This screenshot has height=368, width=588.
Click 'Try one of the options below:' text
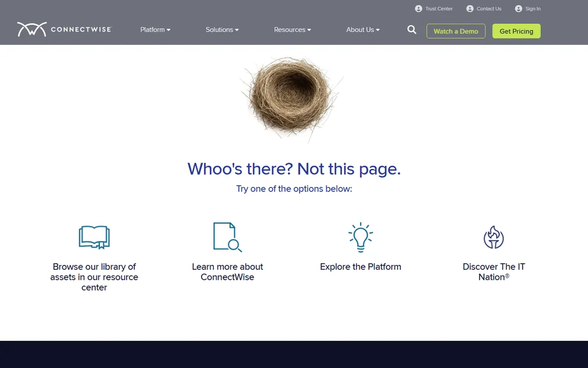[294, 189]
